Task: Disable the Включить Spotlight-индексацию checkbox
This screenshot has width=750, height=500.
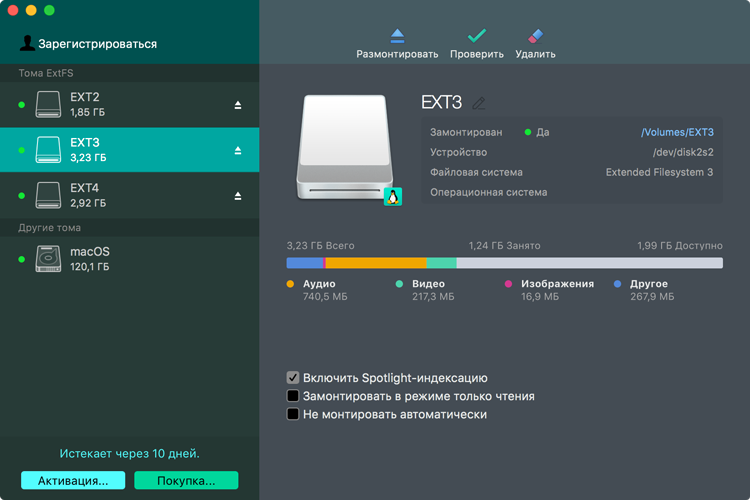Action: coord(293,378)
